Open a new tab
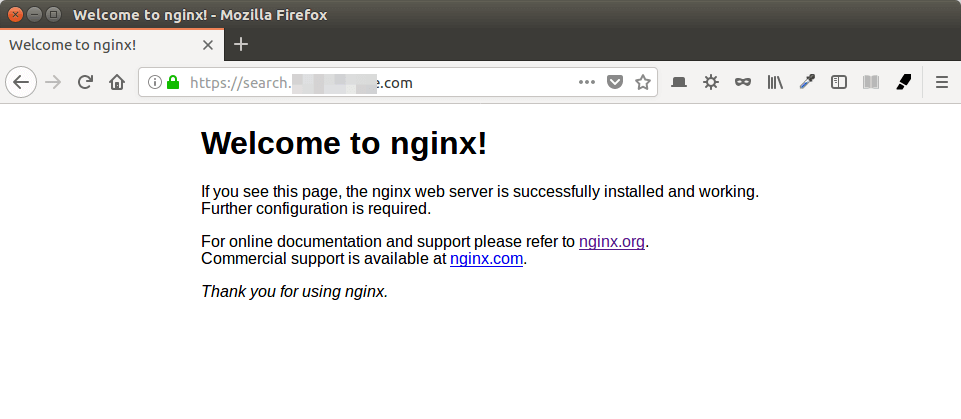The height and width of the screenshot is (419, 961). tap(241, 44)
